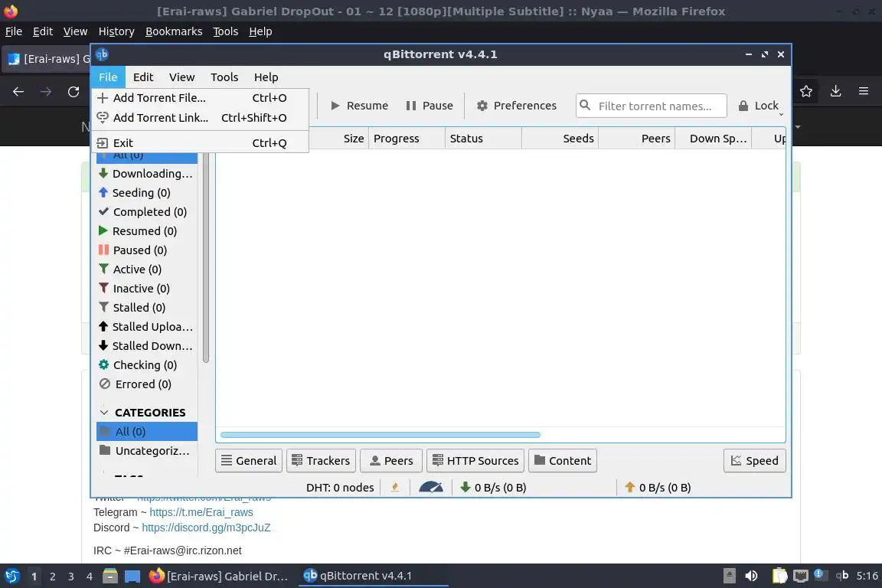Collapse the CATEGORIES section chevron
Image resolution: width=882 pixels, height=588 pixels.
pos(104,413)
